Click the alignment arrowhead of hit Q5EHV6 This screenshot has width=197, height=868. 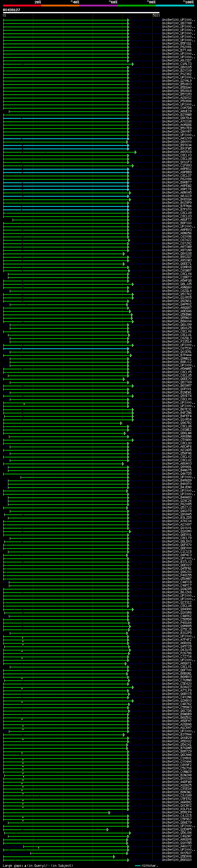point(114,857)
